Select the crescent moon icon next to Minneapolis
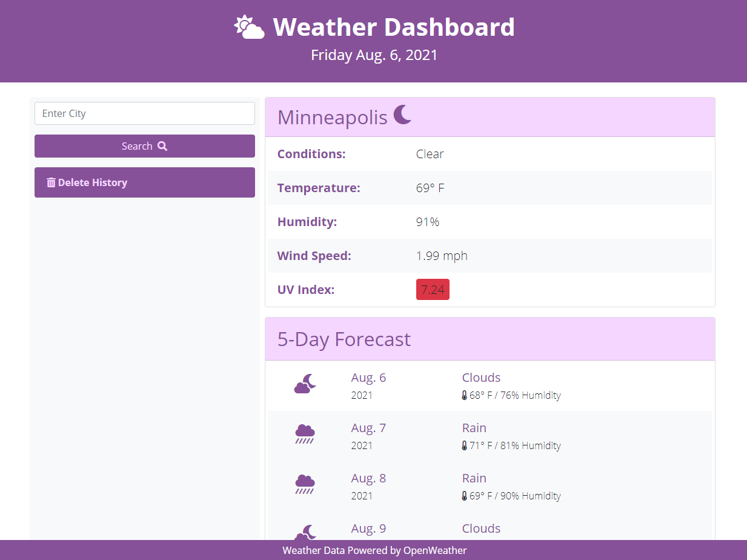This screenshot has width=747, height=560. (402, 115)
